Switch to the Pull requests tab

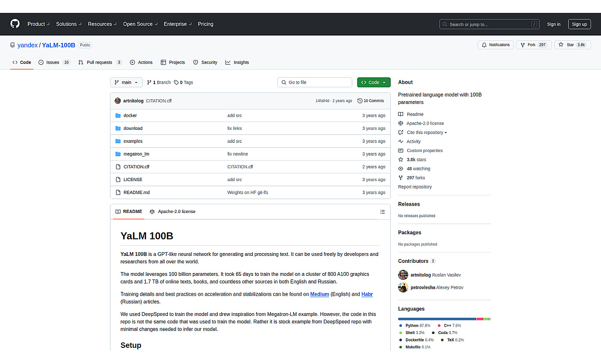pos(100,62)
